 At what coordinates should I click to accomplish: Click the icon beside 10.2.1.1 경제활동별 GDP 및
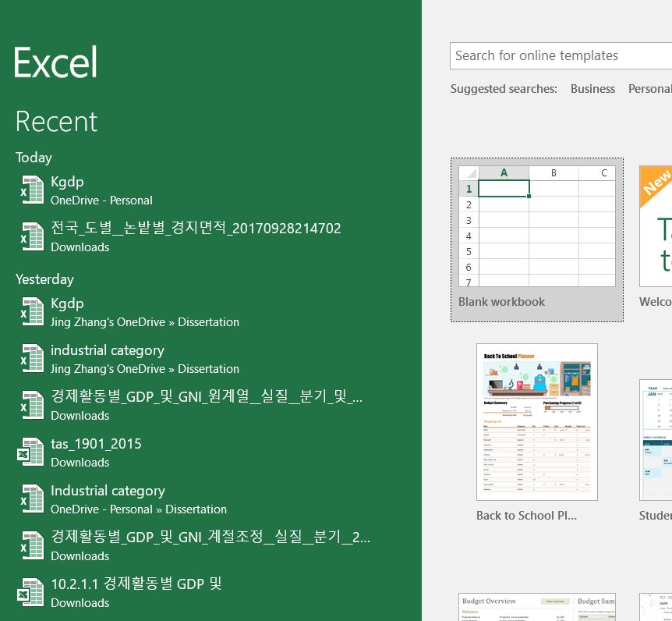(x=30, y=592)
